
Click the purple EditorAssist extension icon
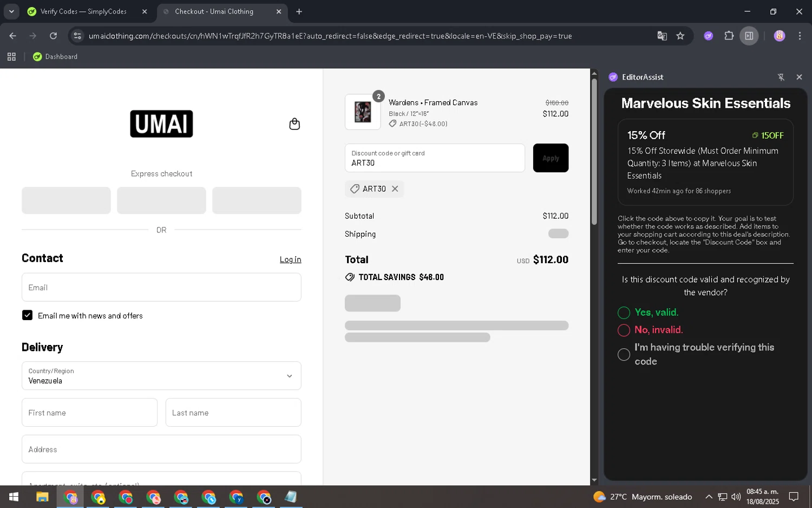[x=708, y=36]
